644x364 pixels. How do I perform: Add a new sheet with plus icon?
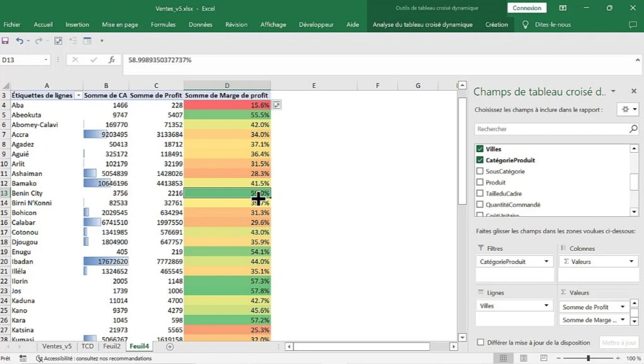tap(169, 346)
